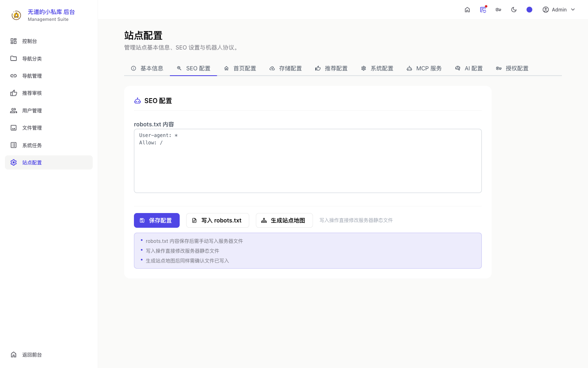Toggle dark mode with the moon icon
This screenshot has height=368, width=588.
click(x=514, y=10)
